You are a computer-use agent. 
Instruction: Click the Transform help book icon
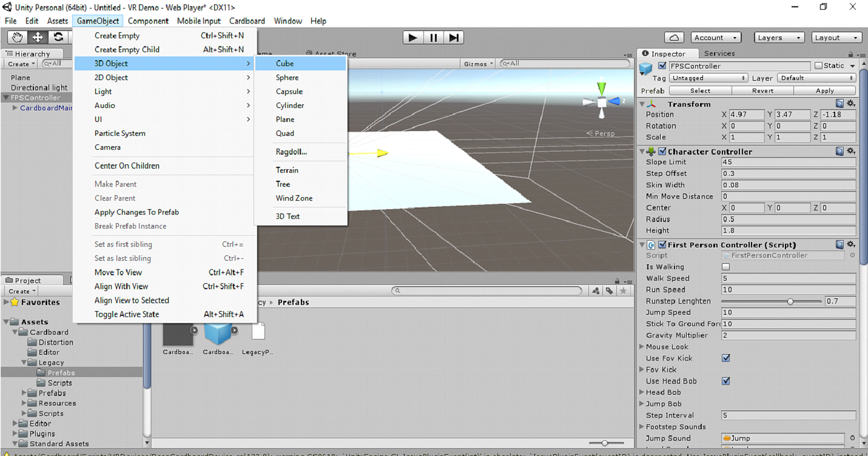coord(839,104)
